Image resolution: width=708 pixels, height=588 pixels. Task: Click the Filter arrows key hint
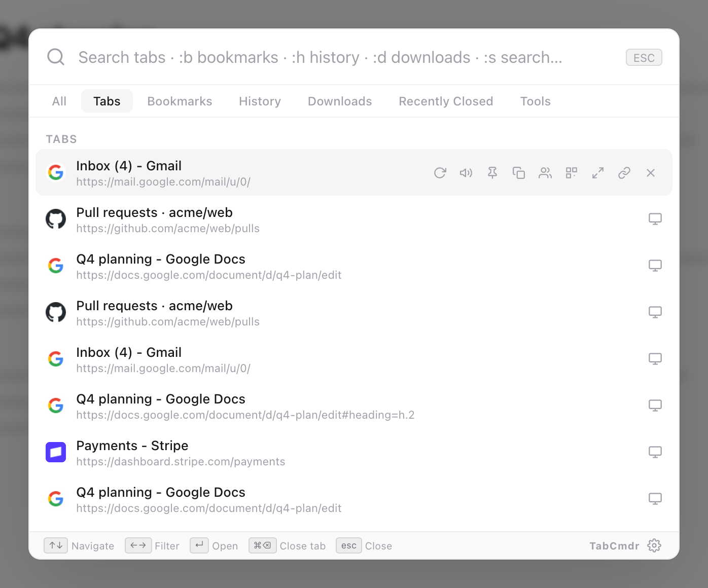[152, 546]
